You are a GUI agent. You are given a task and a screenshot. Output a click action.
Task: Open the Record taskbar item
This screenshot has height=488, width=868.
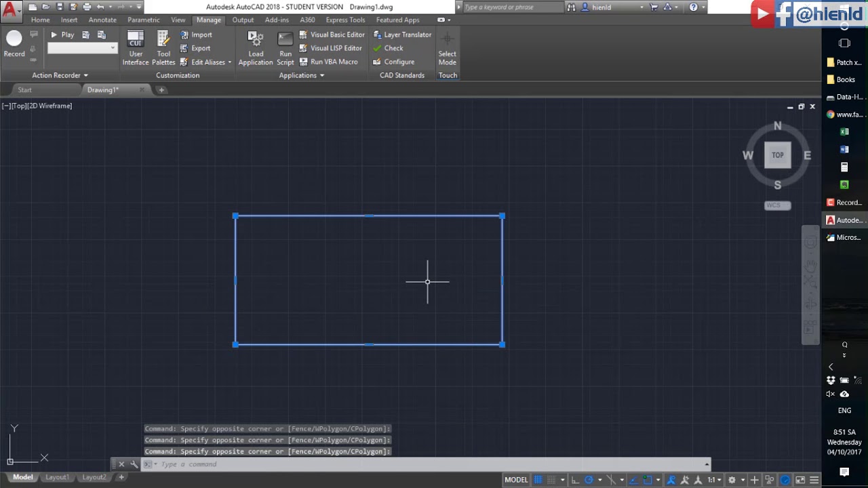pyautogui.click(x=844, y=203)
